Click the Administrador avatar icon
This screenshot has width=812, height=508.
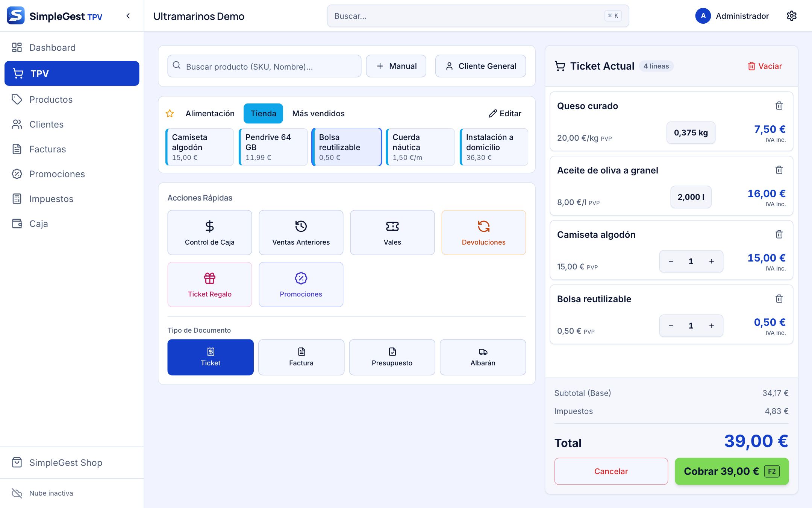[x=703, y=16]
